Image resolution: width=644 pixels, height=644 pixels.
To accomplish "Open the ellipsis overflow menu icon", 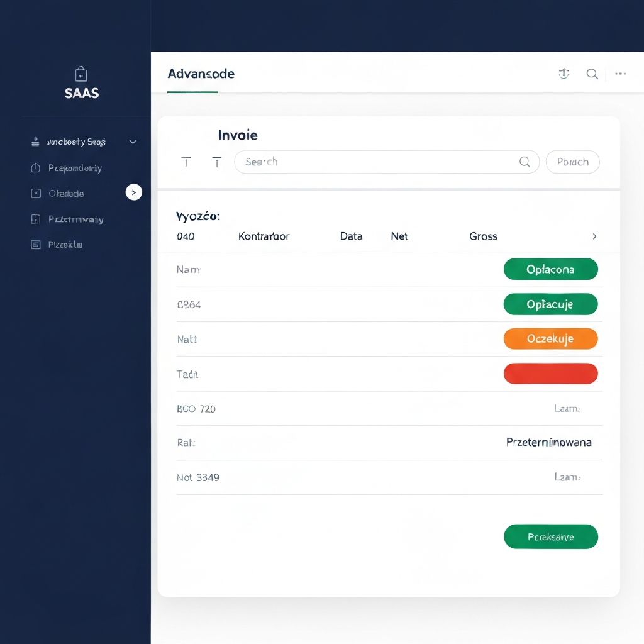I will pyautogui.click(x=620, y=74).
